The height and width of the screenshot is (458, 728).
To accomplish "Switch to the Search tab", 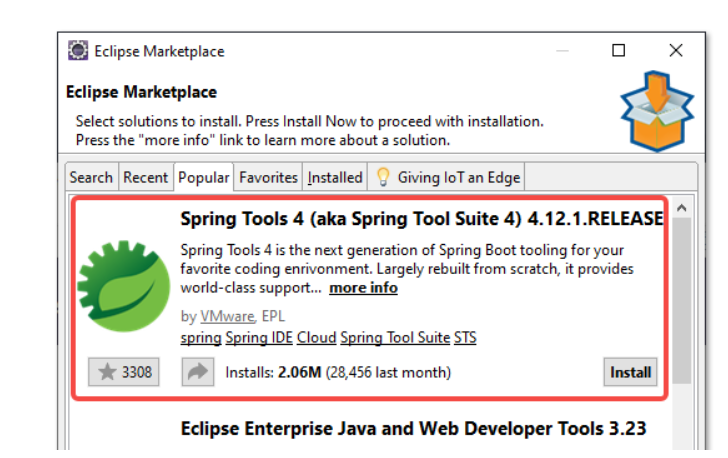I will (91, 177).
